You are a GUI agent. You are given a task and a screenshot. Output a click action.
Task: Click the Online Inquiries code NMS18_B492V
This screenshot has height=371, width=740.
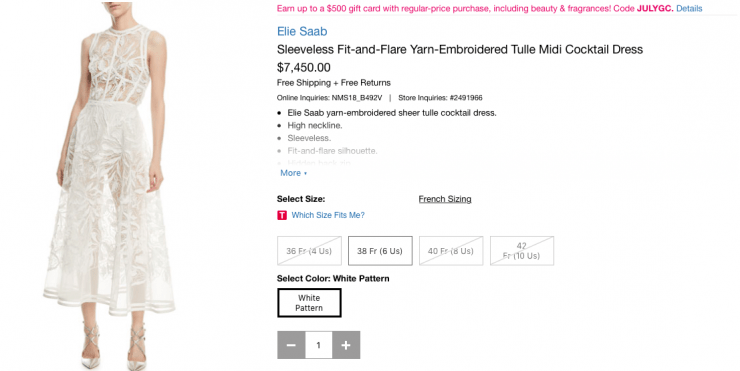click(357, 98)
